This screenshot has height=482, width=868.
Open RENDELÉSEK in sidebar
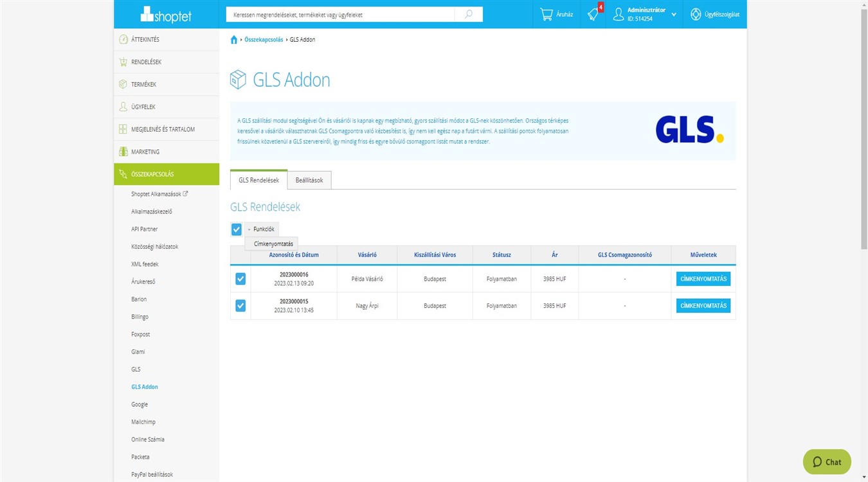coord(167,62)
